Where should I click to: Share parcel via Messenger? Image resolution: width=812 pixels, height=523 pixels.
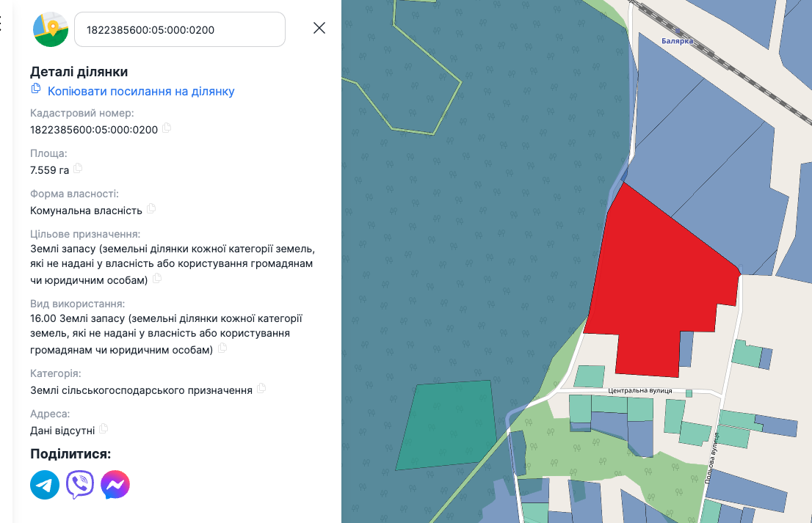coord(115,485)
